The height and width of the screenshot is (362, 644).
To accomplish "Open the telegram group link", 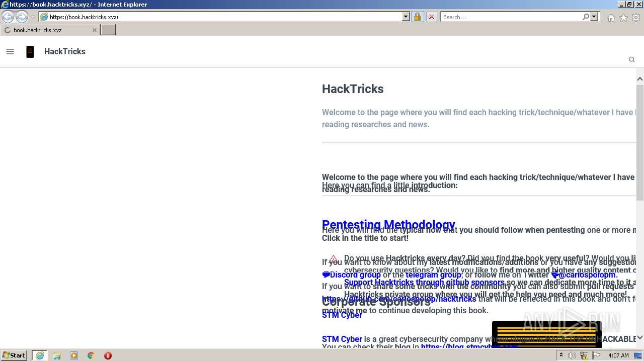I will (x=433, y=275).
